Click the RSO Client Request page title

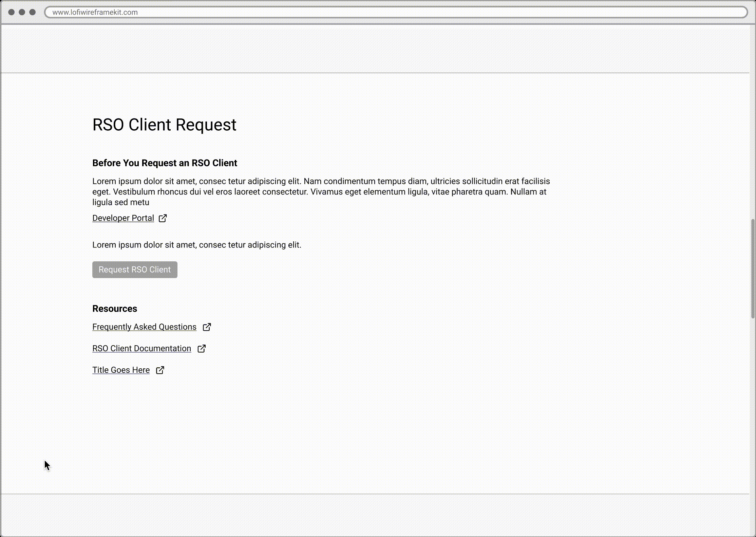(164, 125)
